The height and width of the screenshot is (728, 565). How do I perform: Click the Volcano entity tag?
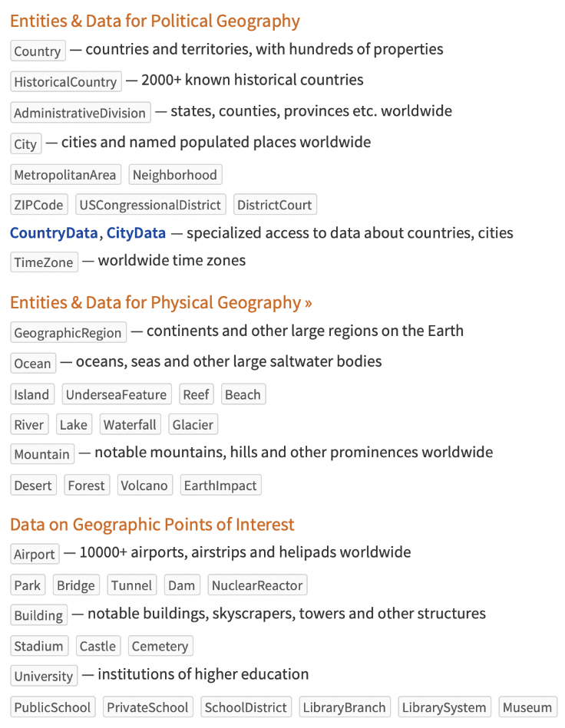coord(144,486)
